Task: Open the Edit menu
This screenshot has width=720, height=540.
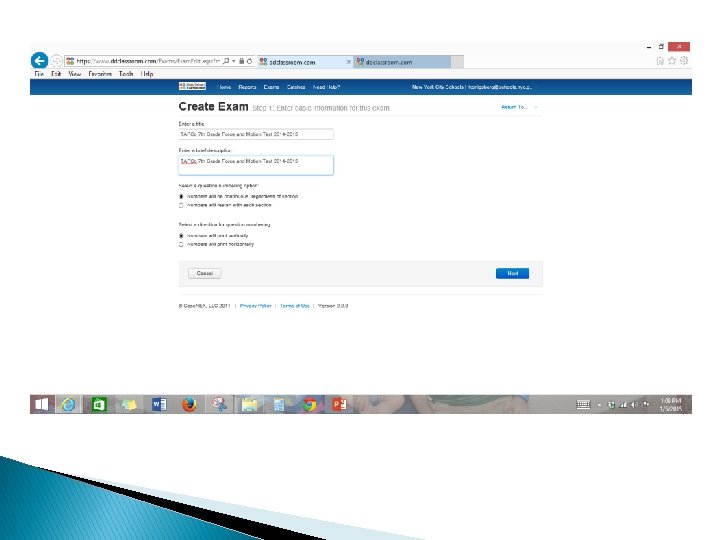Action: (56, 74)
